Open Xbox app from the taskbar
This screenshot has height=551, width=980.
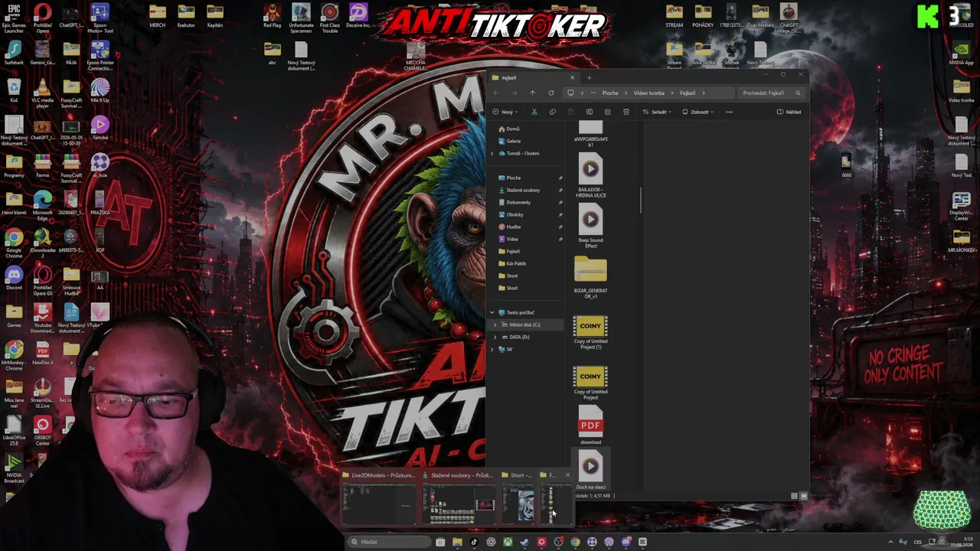508,542
